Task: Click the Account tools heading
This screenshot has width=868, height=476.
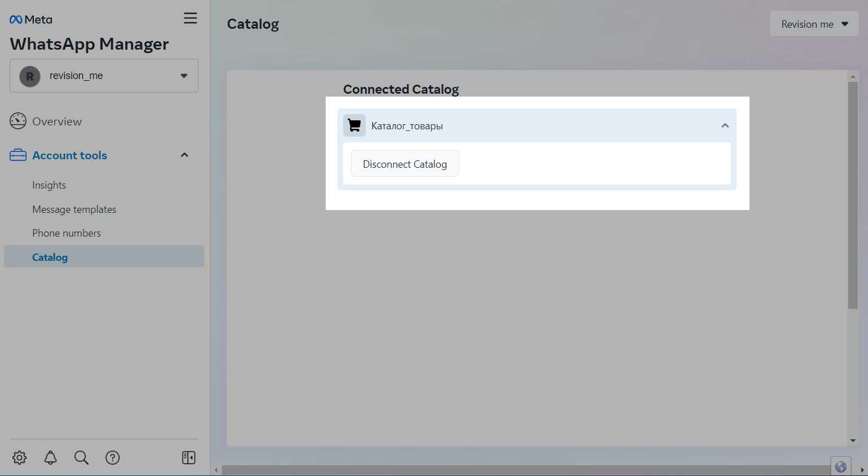Action: click(x=69, y=155)
